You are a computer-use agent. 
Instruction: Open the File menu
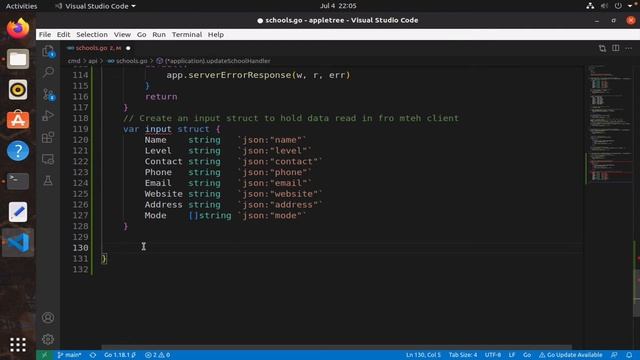point(45,35)
